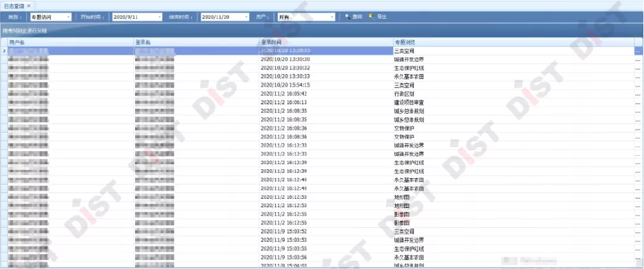Click ellipsis button for 建设项目审查 row
This screenshot has height=269, width=644.
(638, 102)
